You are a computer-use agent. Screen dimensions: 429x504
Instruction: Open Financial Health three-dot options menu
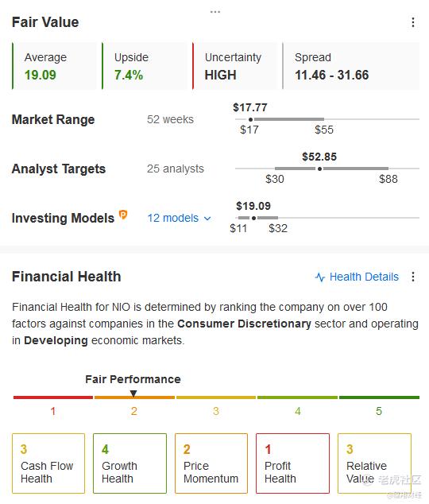tap(413, 277)
